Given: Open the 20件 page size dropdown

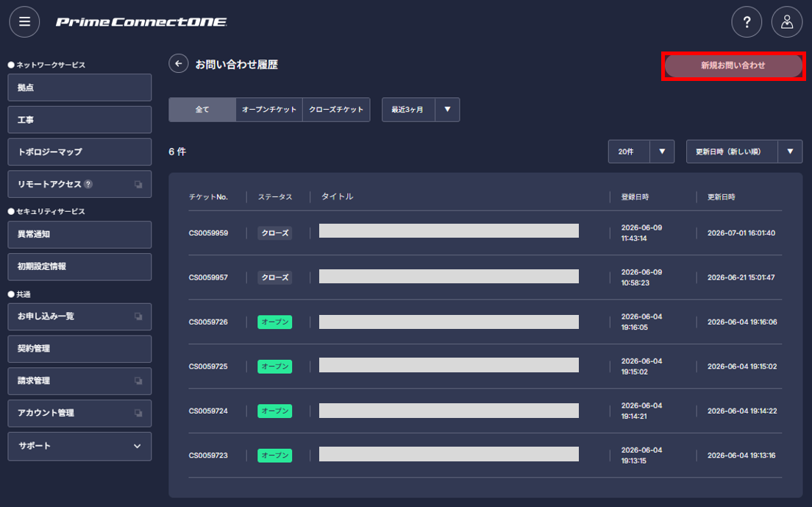Looking at the screenshot, I should click(x=641, y=152).
